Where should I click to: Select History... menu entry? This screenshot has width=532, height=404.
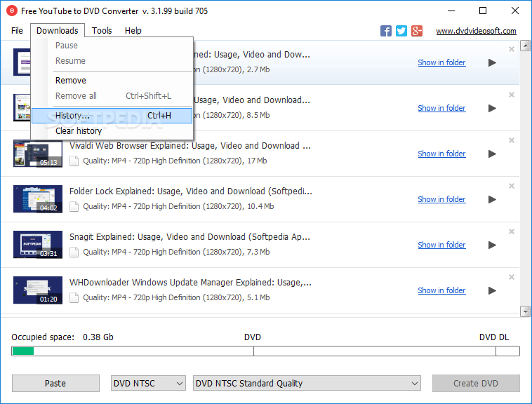[x=112, y=116]
